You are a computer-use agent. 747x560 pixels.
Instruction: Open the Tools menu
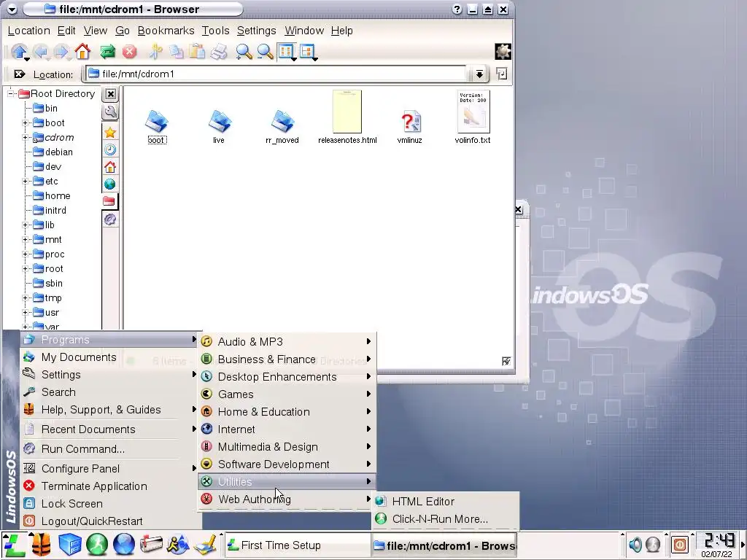(x=215, y=31)
